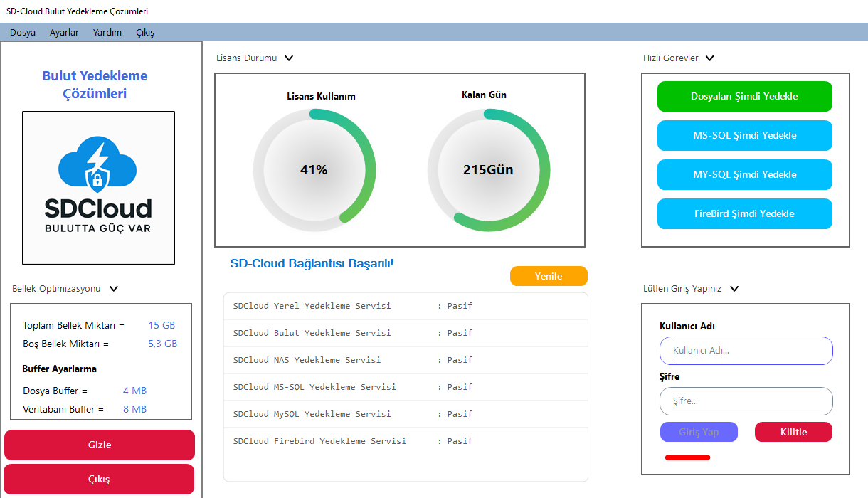Select SDCloud MySQL Yedekleme Servisi row
This screenshot has height=498, width=868.
tap(406, 415)
